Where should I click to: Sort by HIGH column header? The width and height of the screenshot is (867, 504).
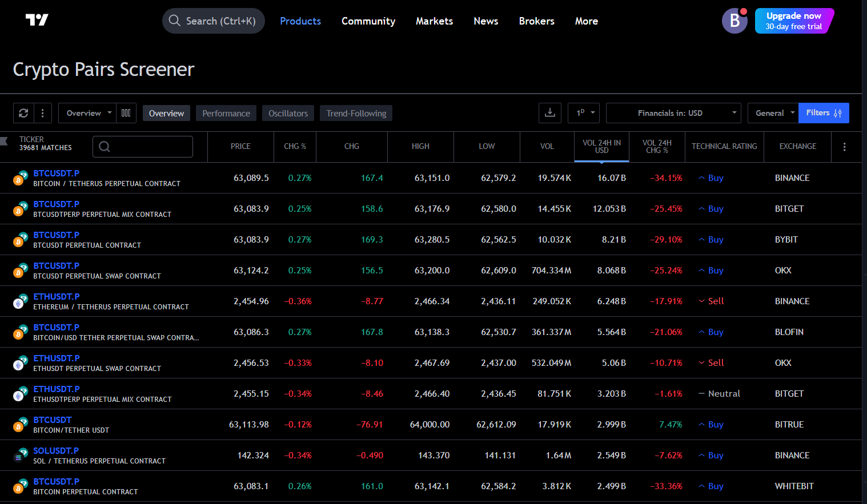[420, 147]
